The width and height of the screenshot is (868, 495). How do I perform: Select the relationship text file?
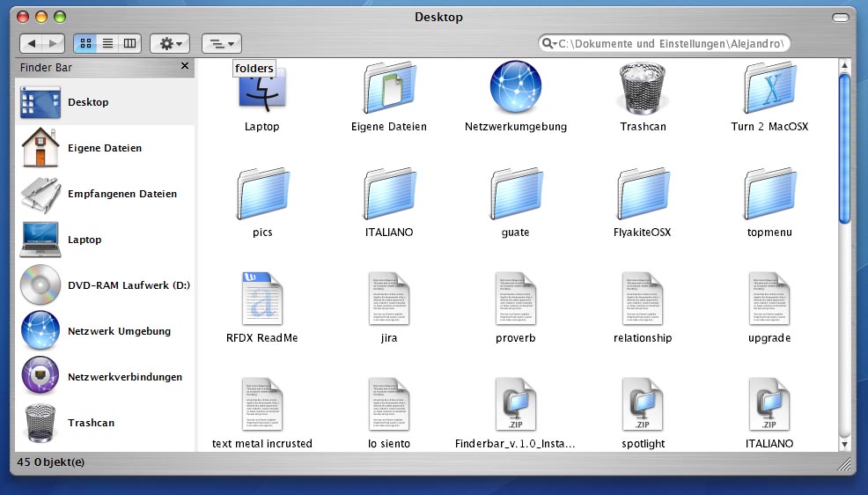coord(643,299)
